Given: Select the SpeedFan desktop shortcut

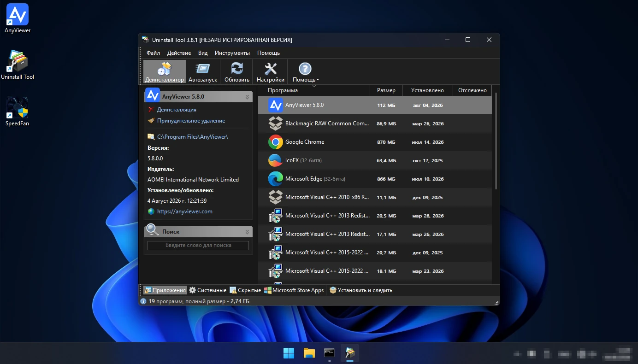Looking at the screenshot, I should tap(18, 112).
